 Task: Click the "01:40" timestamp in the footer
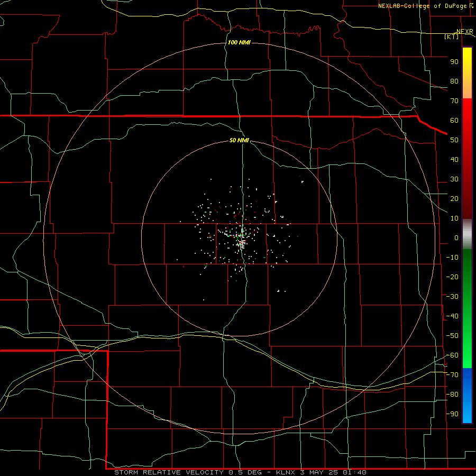coord(354,472)
